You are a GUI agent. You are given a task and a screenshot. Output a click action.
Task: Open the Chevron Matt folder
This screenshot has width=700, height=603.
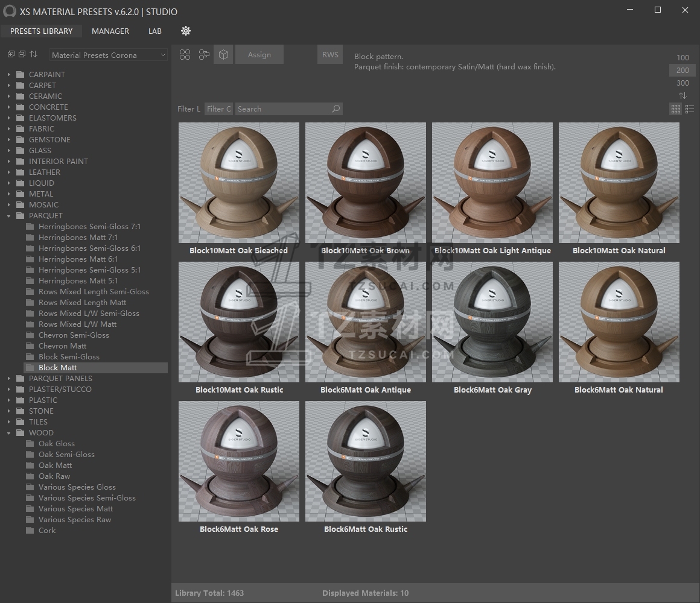[62, 346]
